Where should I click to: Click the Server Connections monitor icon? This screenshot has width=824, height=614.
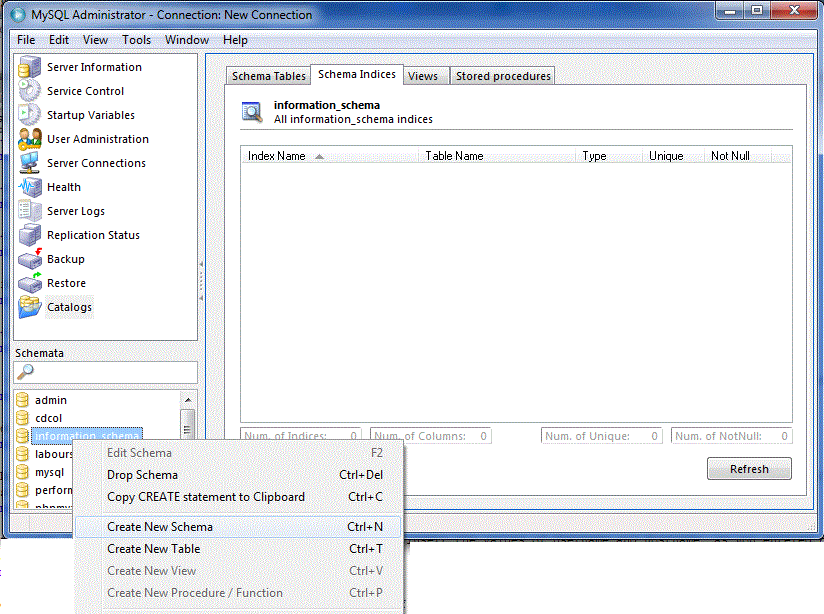pos(29,163)
